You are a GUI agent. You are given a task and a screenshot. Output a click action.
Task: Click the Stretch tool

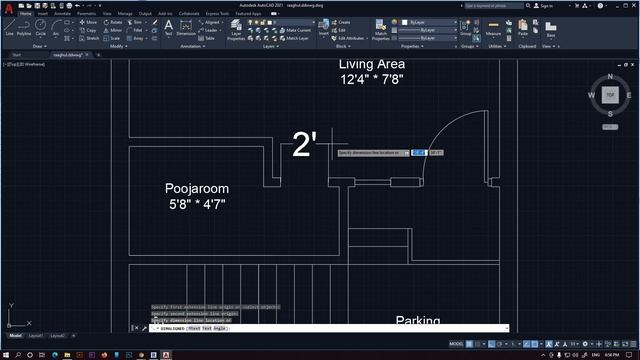coord(89,38)
